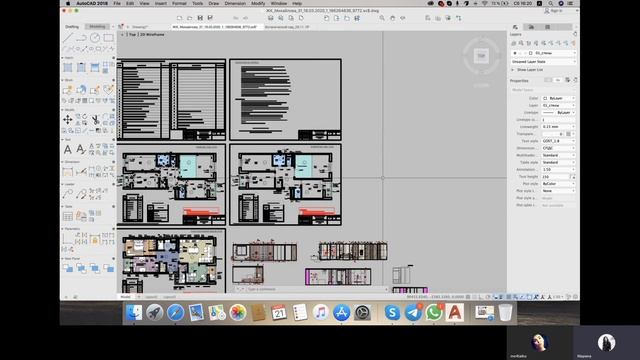The image size is (640, 360).
Task: Open the Properties tab icon atop the right panel
Action: pyautogui.click(x=515, y=27)
